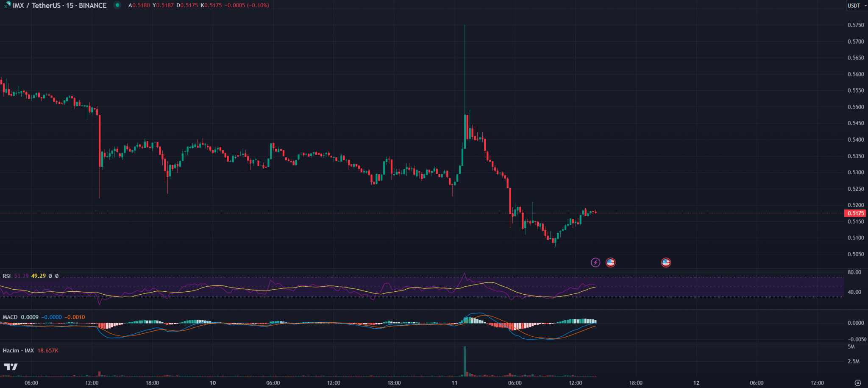Click the 0.5750 price axis label
Screen dimensions: 868x388
pos(855,25)
